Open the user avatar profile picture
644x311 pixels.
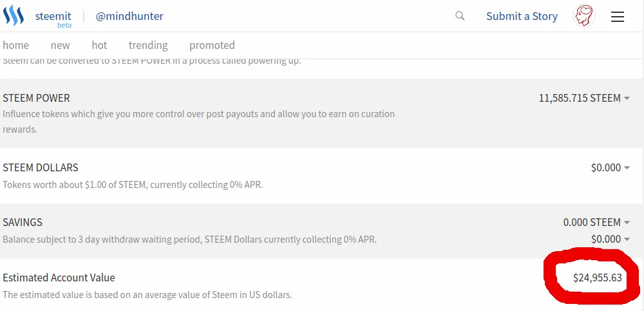point(583,17)
